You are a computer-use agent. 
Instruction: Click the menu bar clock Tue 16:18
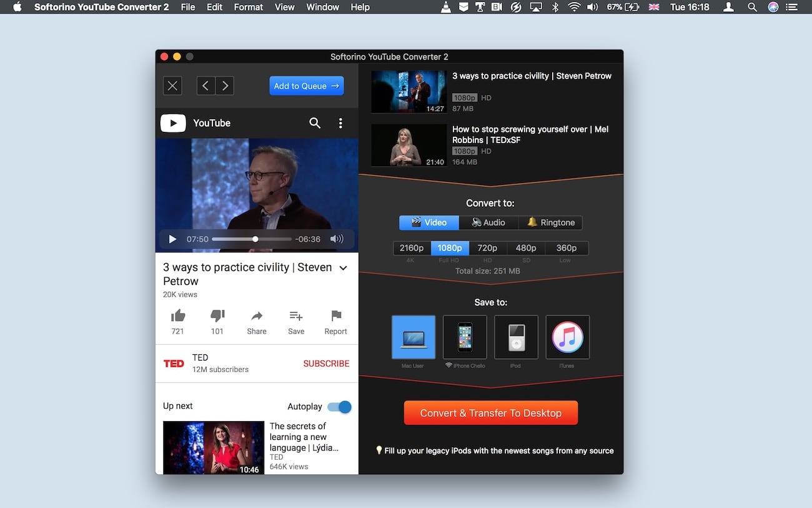pos(690,7)
